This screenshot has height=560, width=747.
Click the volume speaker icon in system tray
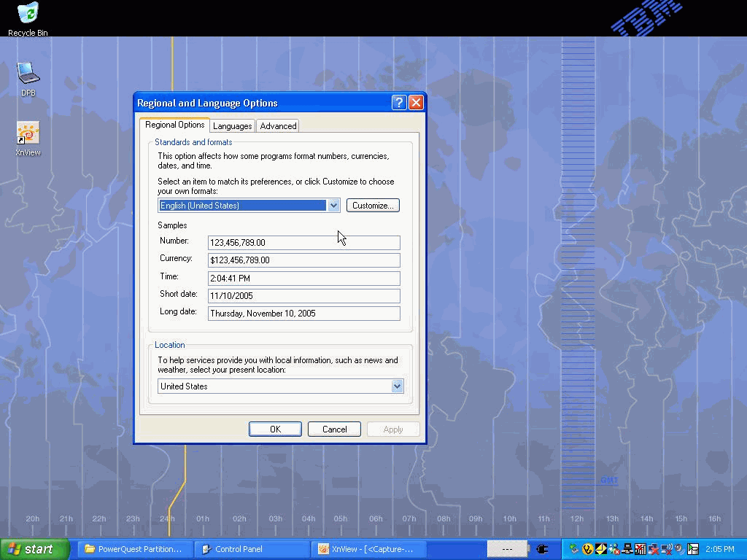pyautogui.click(x=679, y=549)
